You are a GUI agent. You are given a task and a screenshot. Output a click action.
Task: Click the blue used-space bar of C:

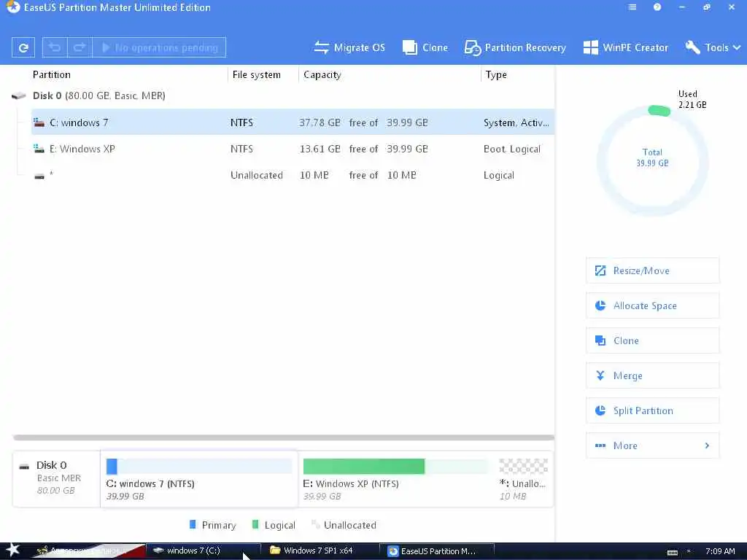(x=112, y=466)
